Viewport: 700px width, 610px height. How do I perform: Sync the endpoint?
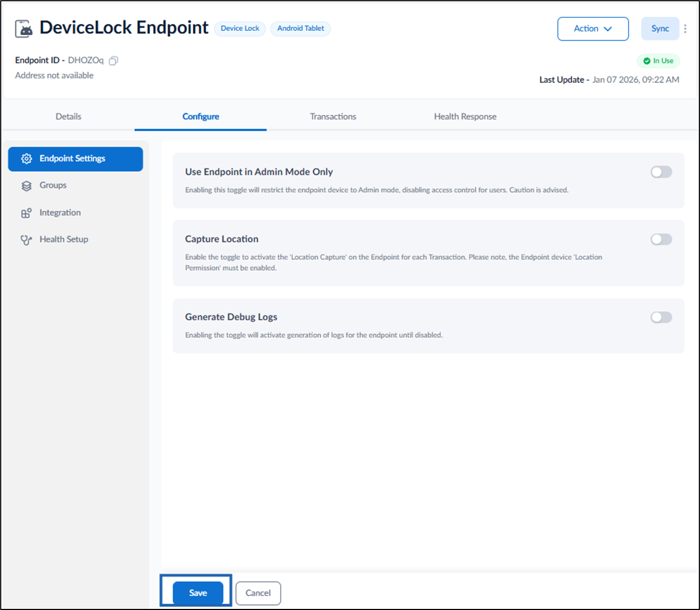coord(660,29)
